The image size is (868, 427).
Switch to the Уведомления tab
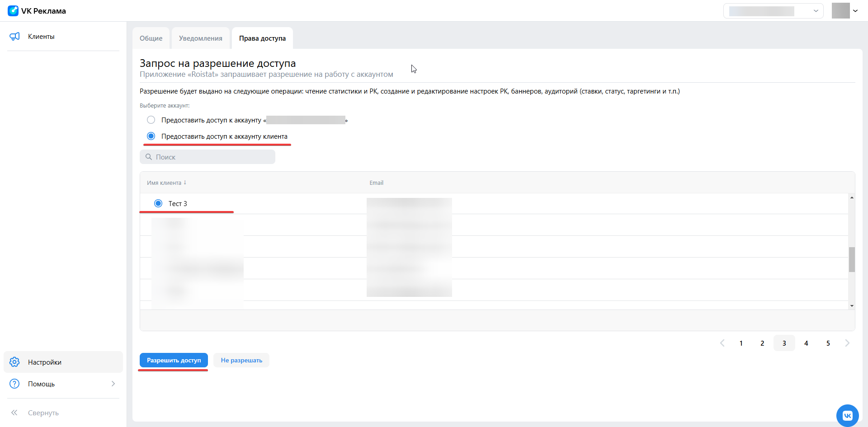point(201,38)
